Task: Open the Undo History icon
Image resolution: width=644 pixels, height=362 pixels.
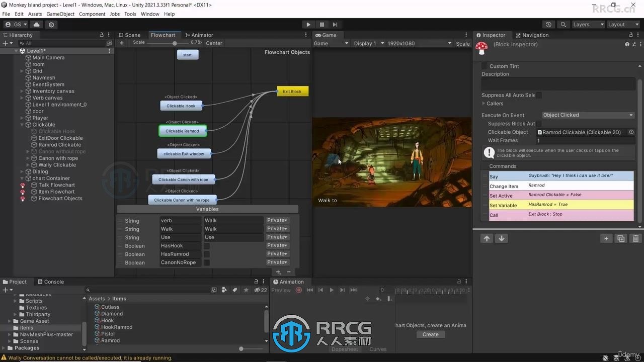Action: (x=548, y=24)
